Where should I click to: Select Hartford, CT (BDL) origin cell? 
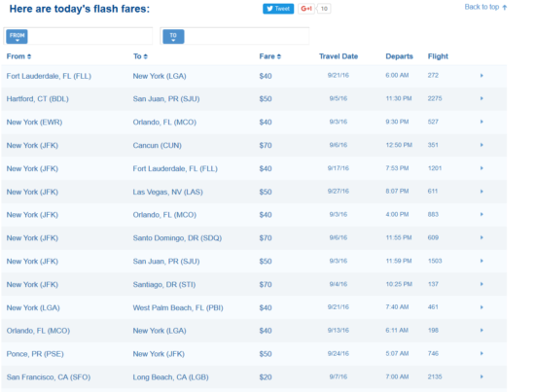(x=38, y=99)
